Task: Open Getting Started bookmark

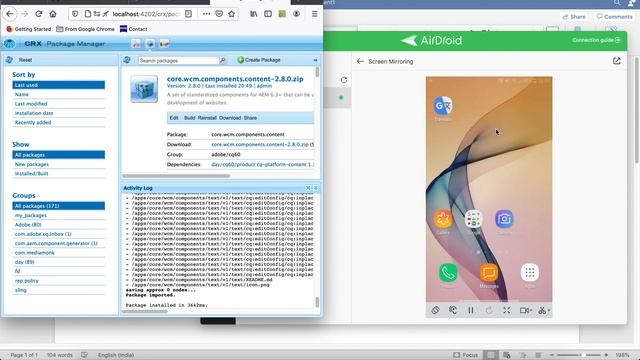Action: tap(29, 29)
